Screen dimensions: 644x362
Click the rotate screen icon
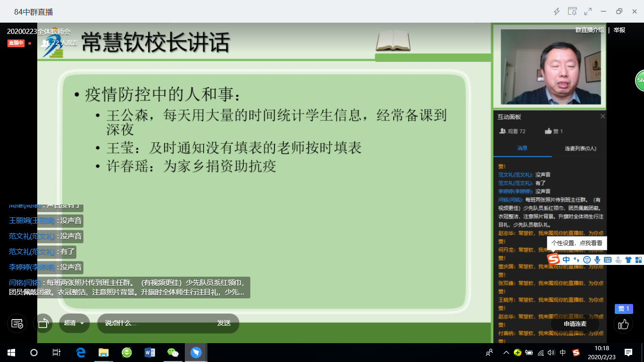(x=43, y=323)
